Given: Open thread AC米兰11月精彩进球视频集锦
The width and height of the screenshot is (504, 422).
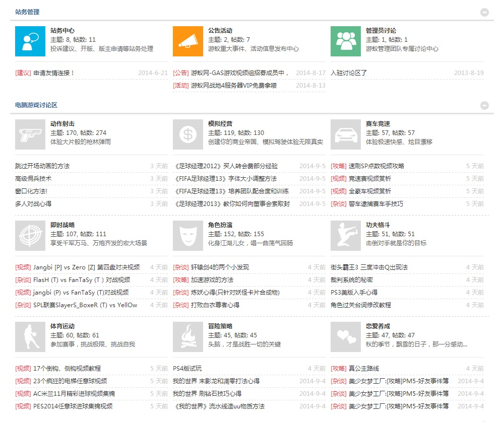Looking at the screenshot, I should pyautogui.click(x=74, y=393).
